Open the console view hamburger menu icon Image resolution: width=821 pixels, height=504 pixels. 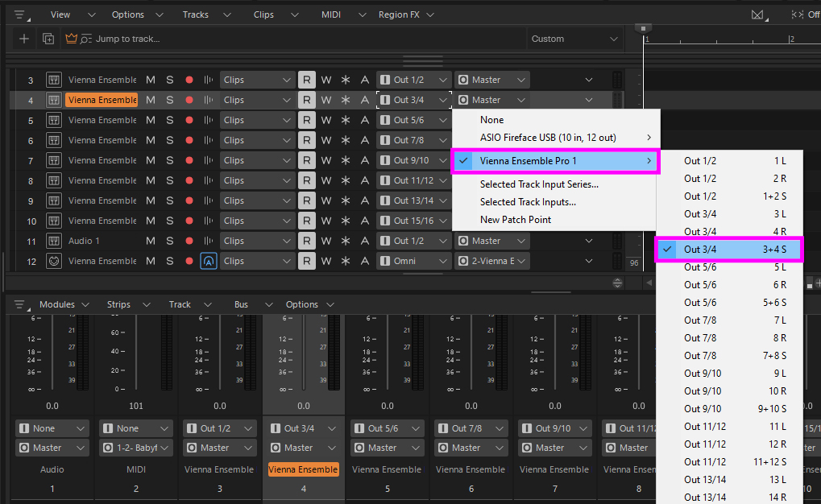pos(20,304)
